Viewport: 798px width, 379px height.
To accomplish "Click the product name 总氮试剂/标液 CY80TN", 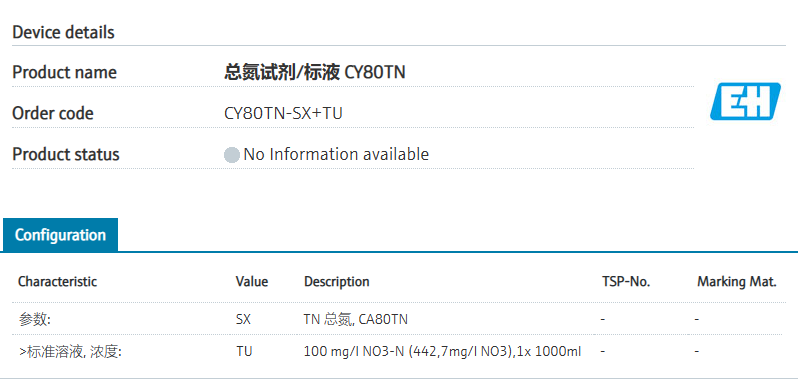I will [315, 73].
